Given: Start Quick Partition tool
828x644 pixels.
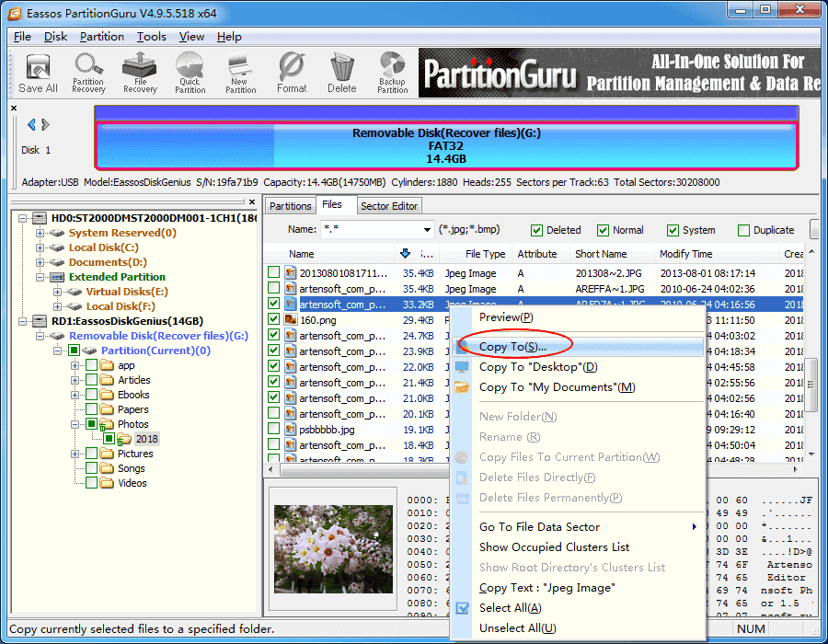Looking at the screenshot, I should pos(190,74).
